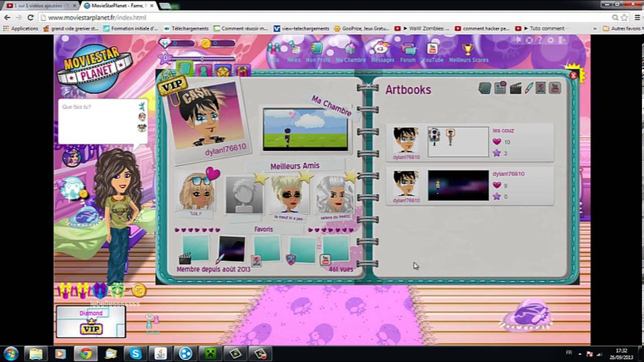Select the green notebook profile tab
The width and height of the screenshot is (644, 362).
(x=184, y=69)
